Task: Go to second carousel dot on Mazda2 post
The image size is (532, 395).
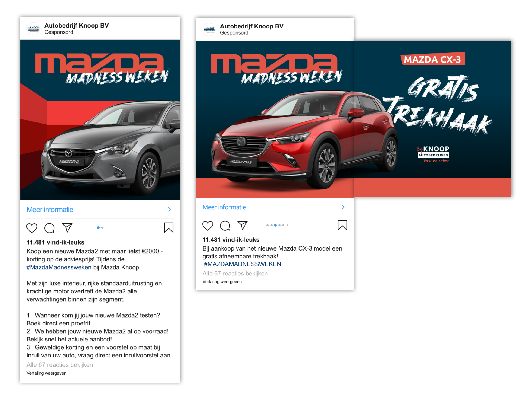Action: click(x=103, y=228)
